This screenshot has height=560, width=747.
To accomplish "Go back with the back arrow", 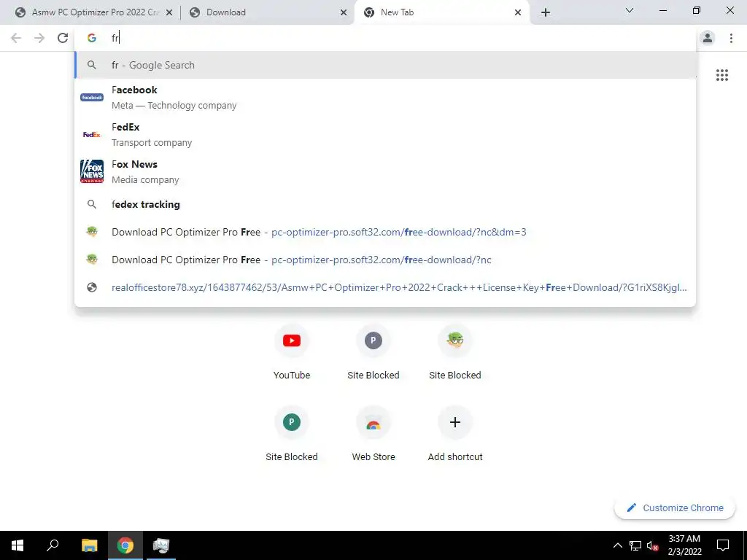I will click(x=16, y=38).
